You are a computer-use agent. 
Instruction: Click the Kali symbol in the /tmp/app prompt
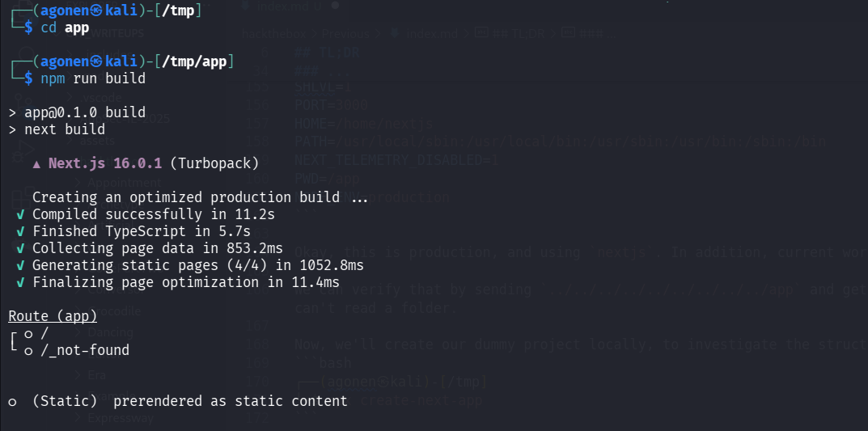click(96, 61)
